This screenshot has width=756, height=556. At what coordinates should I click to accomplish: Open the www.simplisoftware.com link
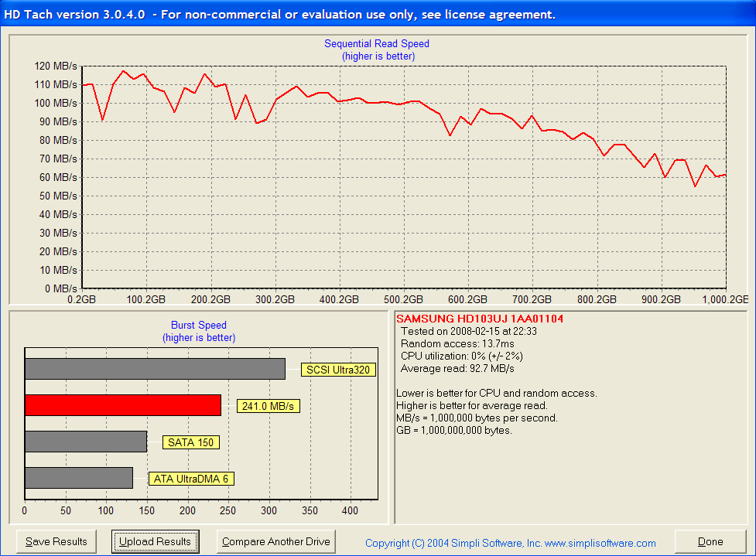point(600,544)
